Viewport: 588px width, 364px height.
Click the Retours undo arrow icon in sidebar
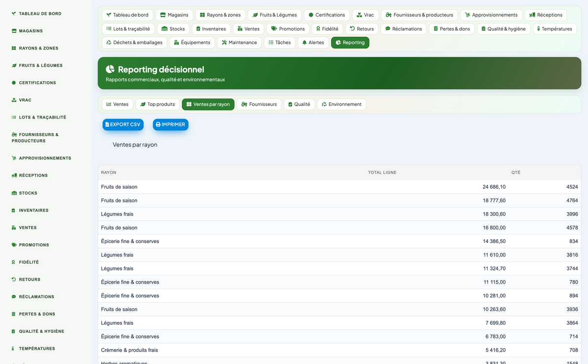click(x=14, y=279)
